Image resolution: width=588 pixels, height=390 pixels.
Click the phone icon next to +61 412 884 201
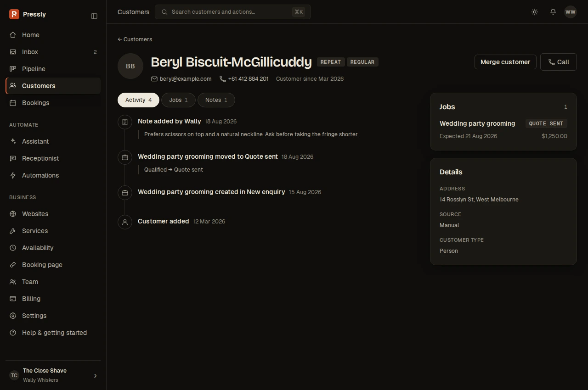pos(222,79)
